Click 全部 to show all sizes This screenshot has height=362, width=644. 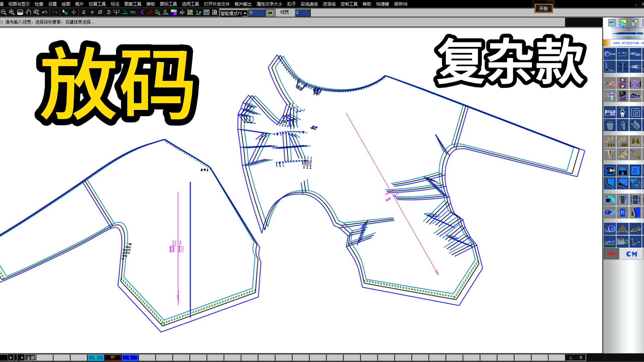click(x=31, y=358)
